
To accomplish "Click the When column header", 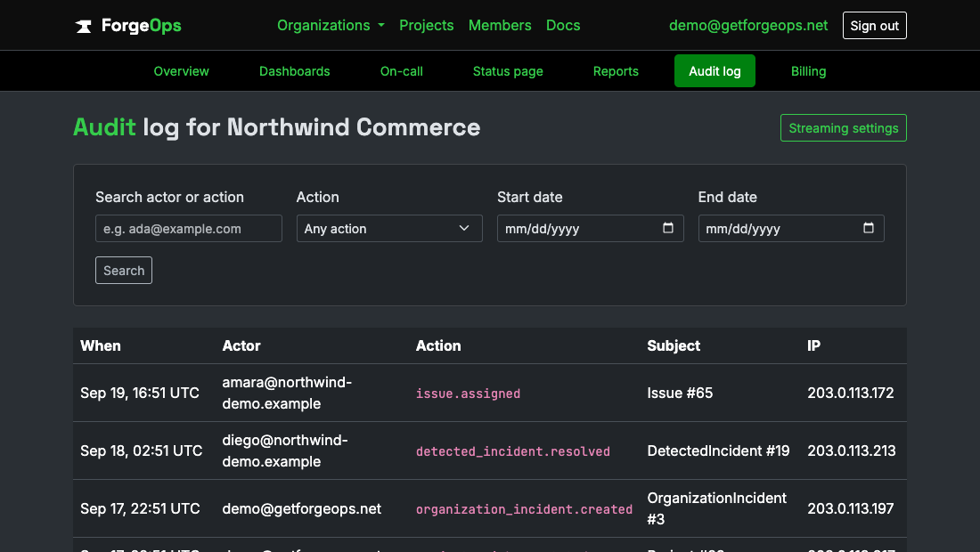I will click(x=101, y=346).
